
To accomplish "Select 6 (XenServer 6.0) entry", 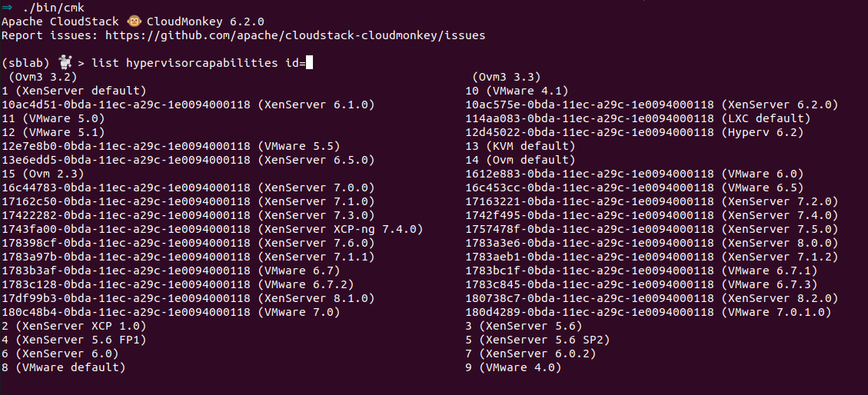I will click(60, 354).
